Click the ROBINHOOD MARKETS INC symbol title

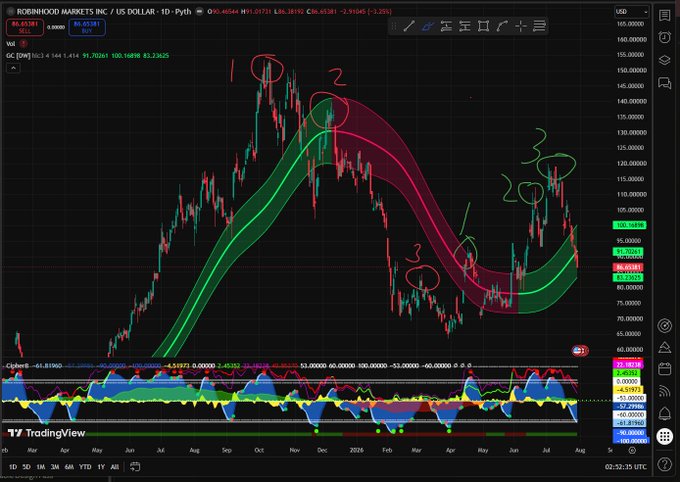(x=62, y=12)
